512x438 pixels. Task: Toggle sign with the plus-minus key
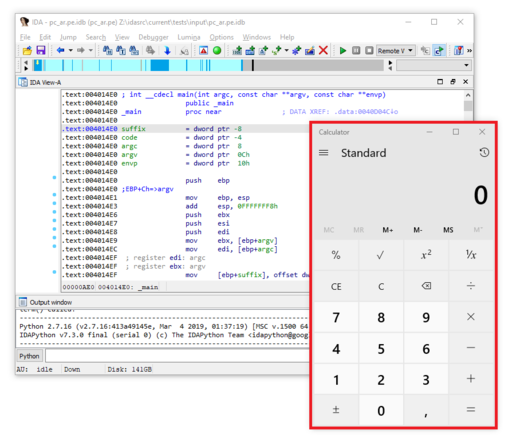coord(336,410)
